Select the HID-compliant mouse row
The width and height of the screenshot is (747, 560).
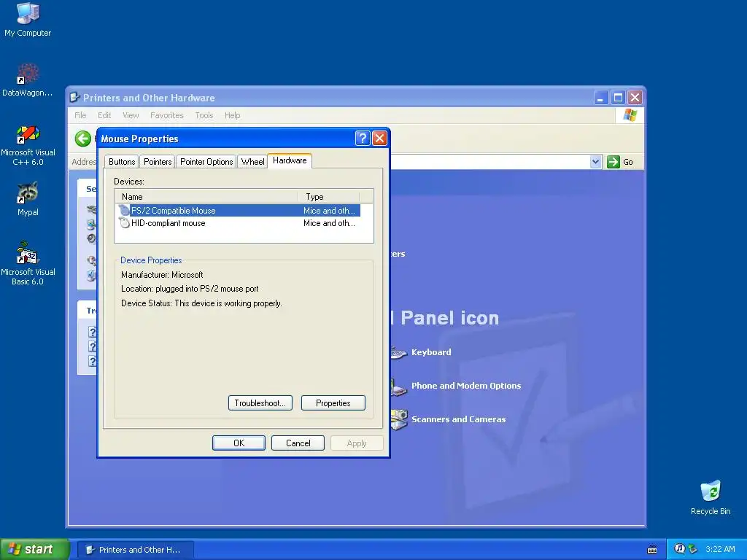tap(238, 223)
